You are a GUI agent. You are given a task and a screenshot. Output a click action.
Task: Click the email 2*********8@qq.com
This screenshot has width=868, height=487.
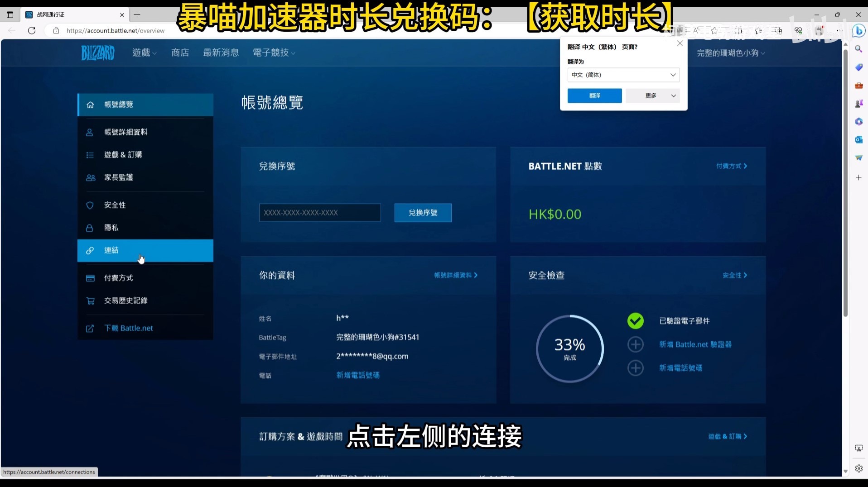click(372, 356)
